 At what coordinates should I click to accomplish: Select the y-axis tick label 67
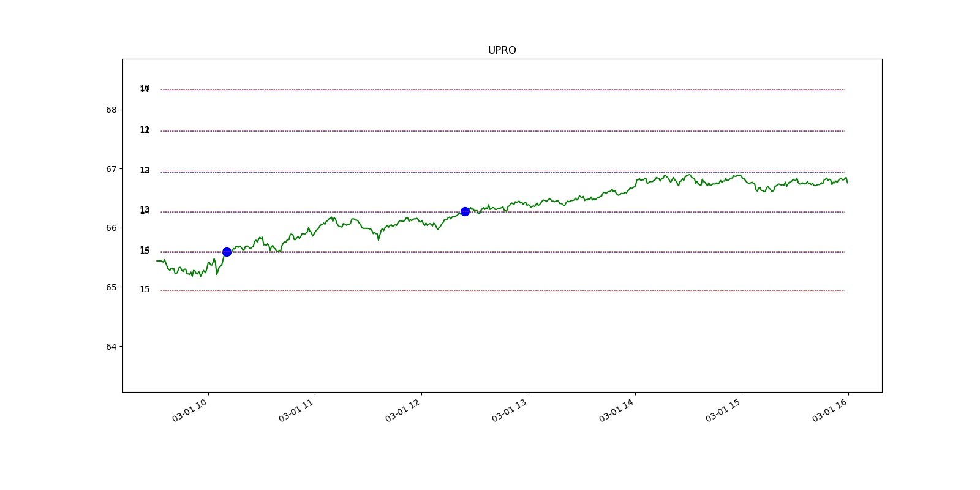coord(111,169)
